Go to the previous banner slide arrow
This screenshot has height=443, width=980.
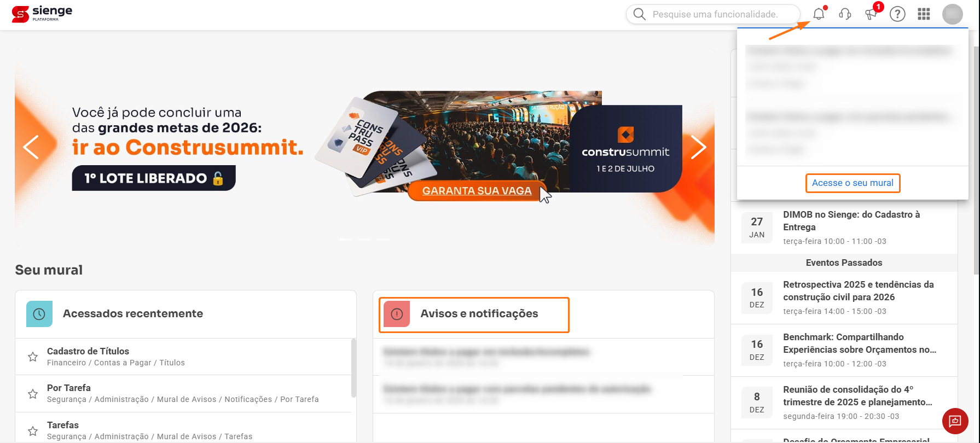(31, 147)
